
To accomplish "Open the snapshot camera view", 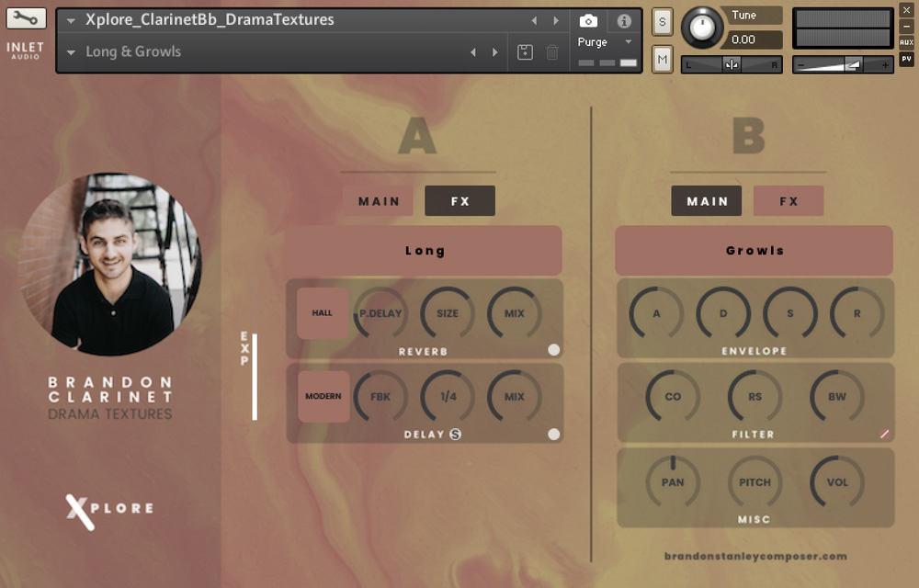I will point(589,22).
